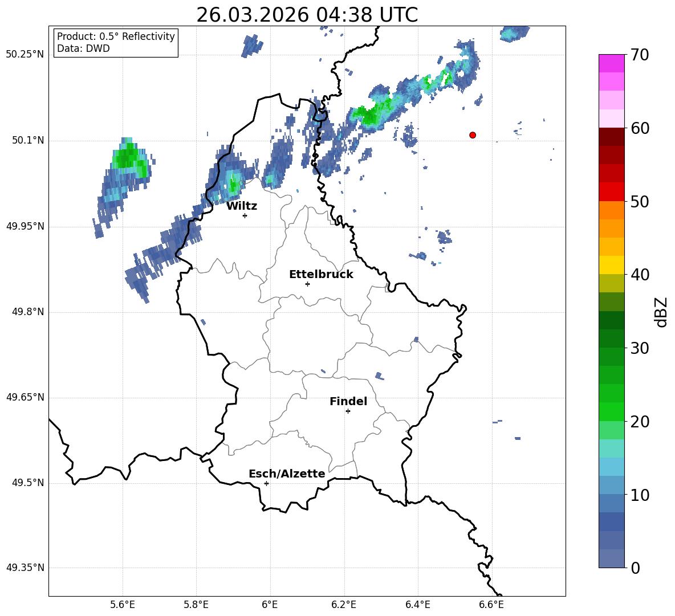
Task: Click the 26.03.2026 04:38 UTC title
Action: (307, 15)
